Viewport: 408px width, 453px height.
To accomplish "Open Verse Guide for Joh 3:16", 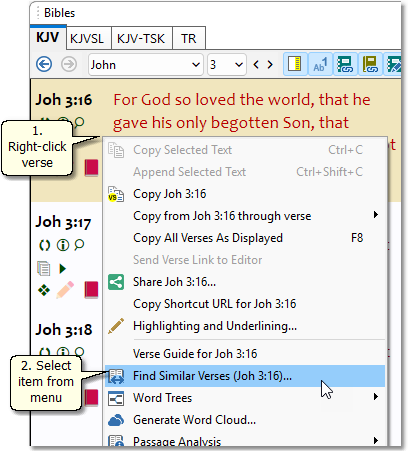I will coord(245,354).
